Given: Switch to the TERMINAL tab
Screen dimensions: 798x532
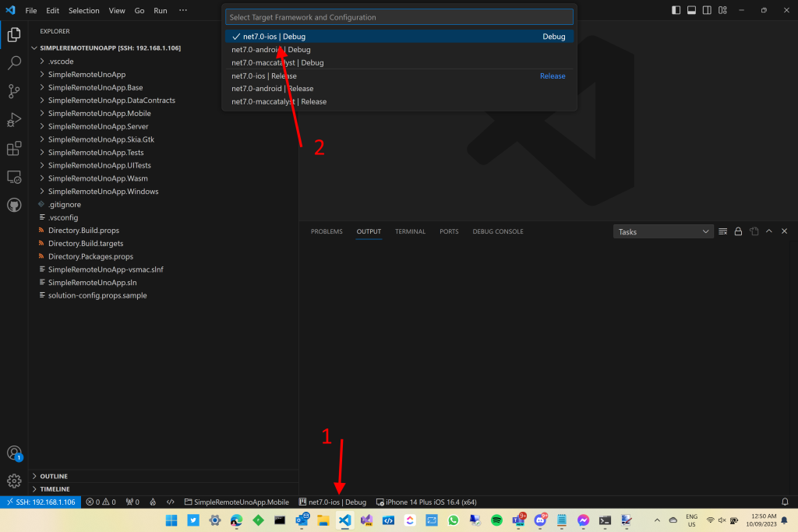Looking at the screenshot, I should [x=410, y=231].
